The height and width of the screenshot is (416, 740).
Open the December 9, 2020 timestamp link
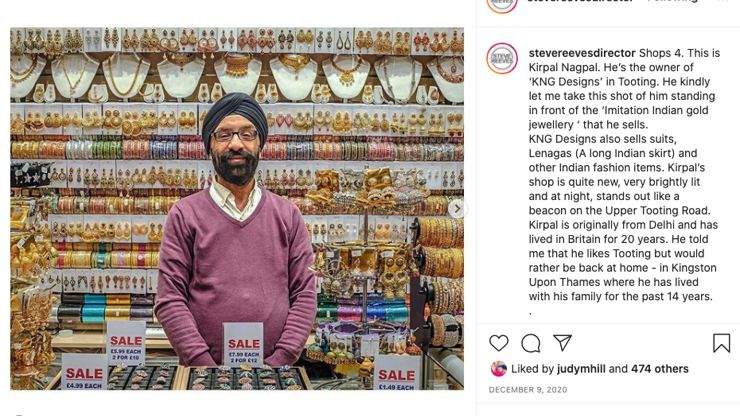[528, 390]
